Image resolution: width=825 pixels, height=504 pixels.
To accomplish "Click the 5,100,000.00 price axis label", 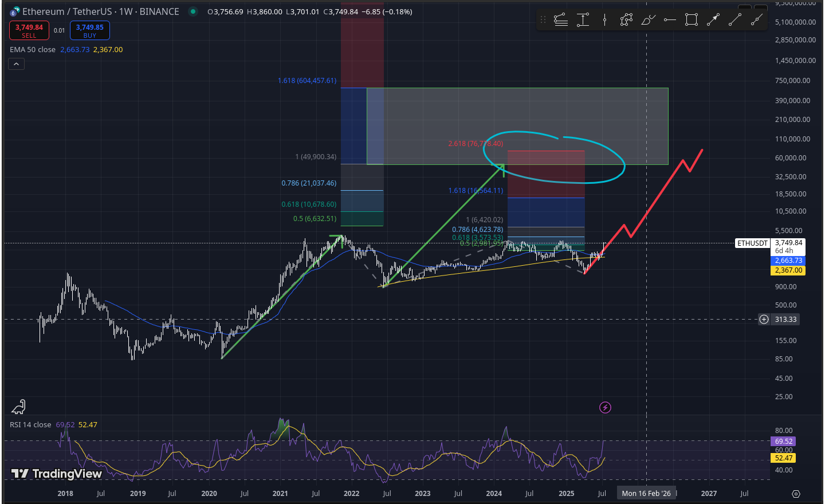I will 795,22.
